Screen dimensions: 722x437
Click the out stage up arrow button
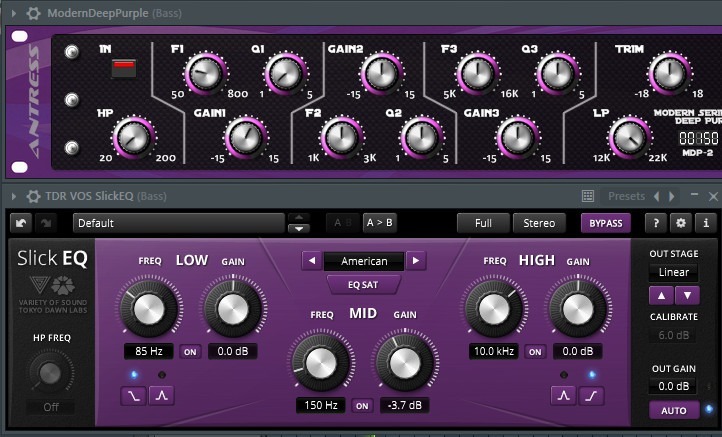(661, 296)
